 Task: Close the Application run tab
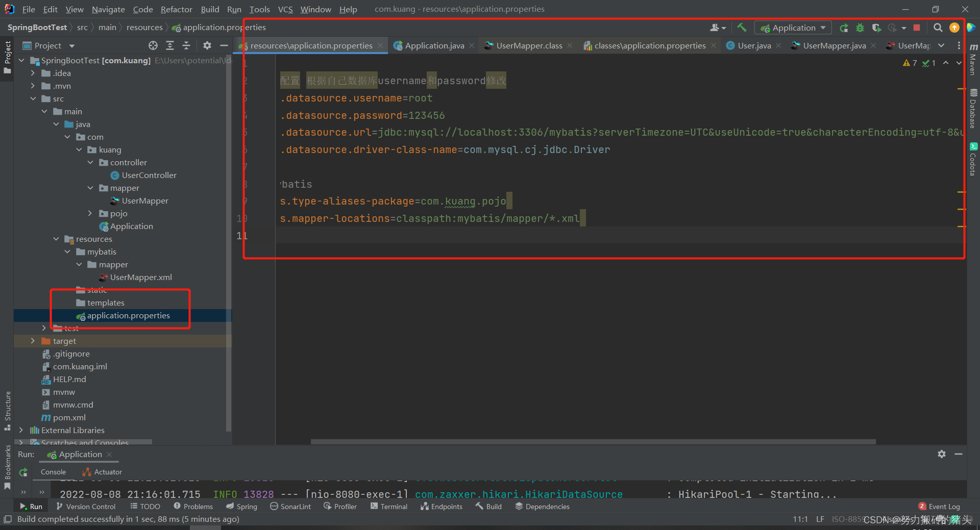tap(109, 454)
